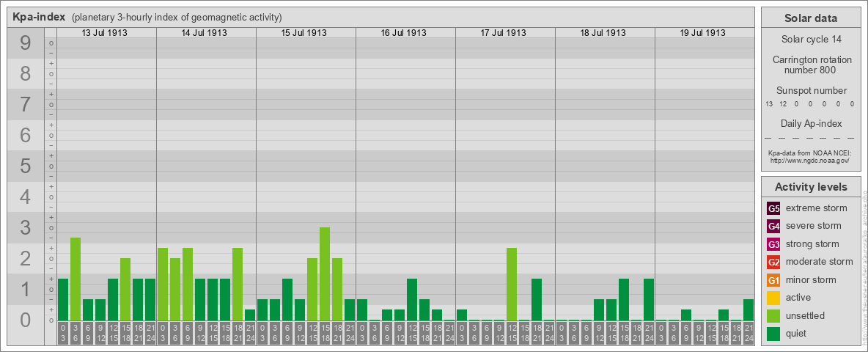
Task: Select the dark green quiet swatch
Action: click(x=774, y=334)
